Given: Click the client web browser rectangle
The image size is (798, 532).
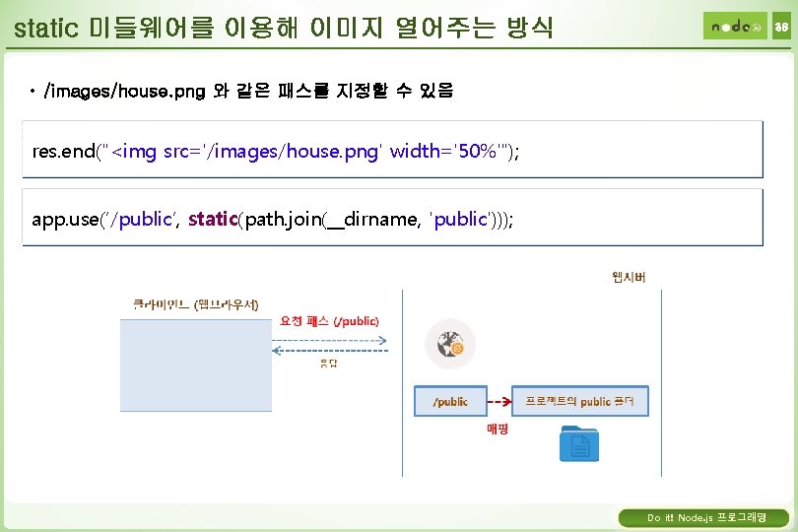Looking at the screenshot, I should click(196, 366).
